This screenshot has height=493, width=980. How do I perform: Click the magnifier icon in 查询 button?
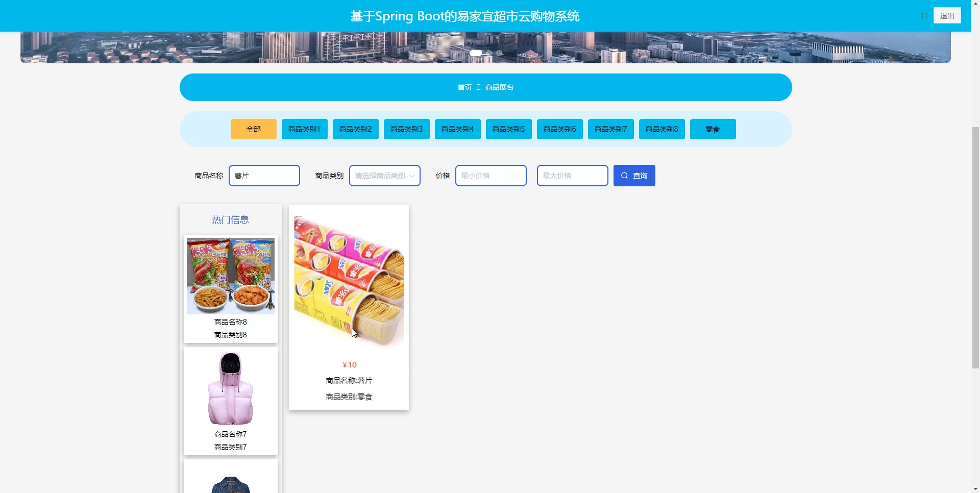coord(624,176)
